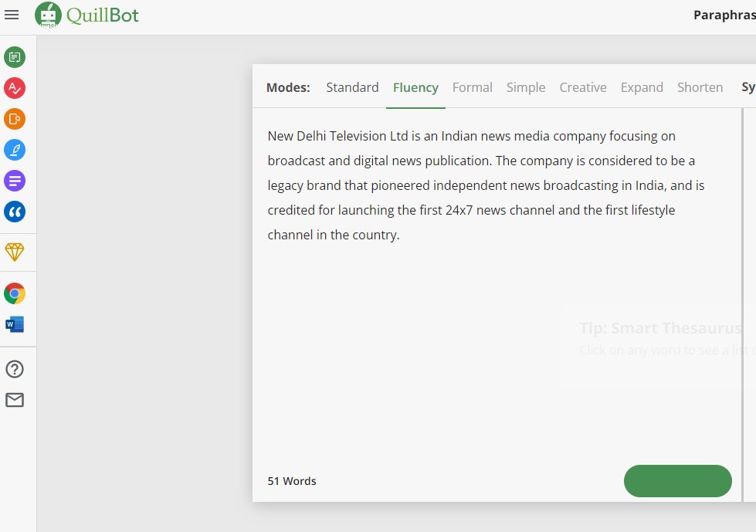Select the Creative mode

583,87
